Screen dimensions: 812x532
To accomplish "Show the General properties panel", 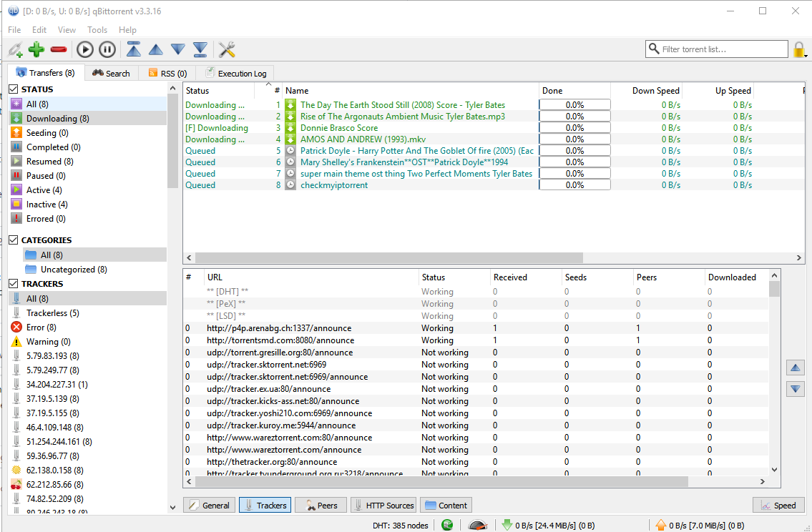I will (x=209, y=506).
